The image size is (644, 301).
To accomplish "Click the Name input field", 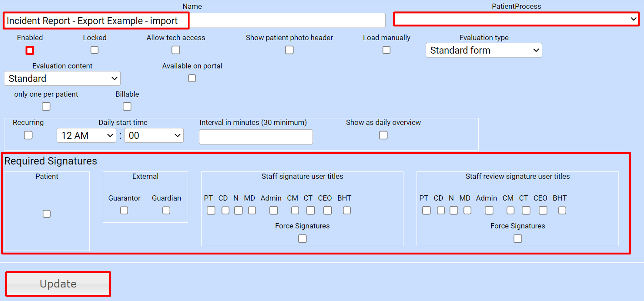I will [x=194, y=21].
